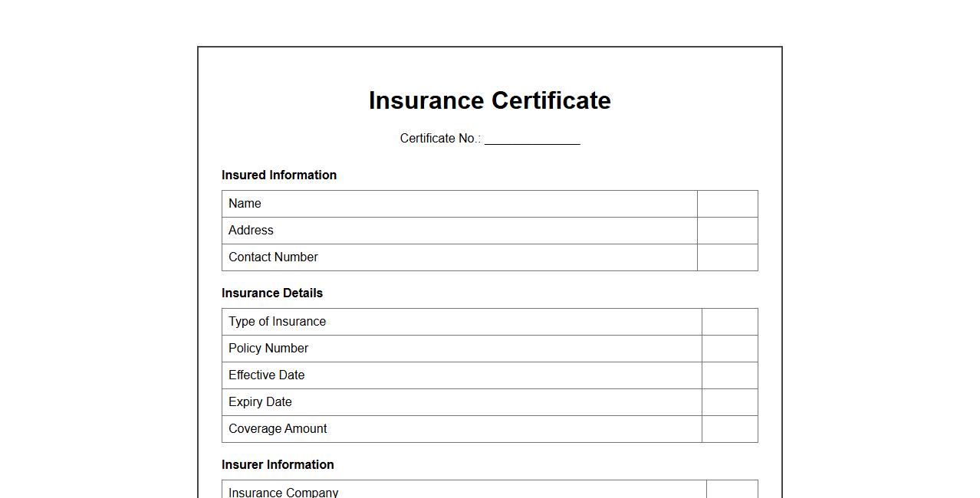Click the Insured Information heading

pos(279,175)
